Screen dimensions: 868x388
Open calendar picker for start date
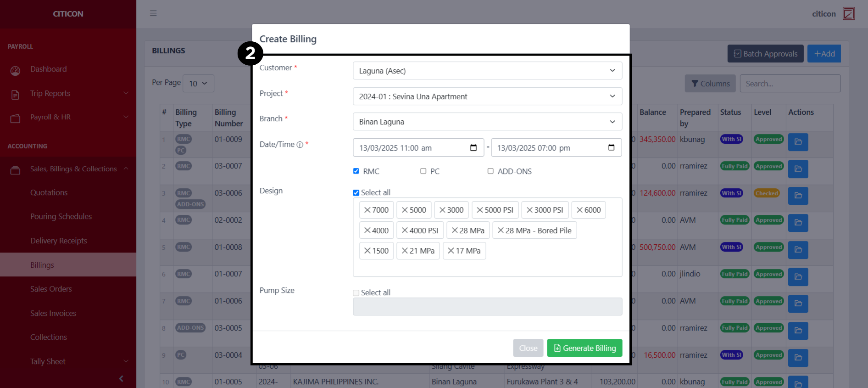click(x=473, y=147)
